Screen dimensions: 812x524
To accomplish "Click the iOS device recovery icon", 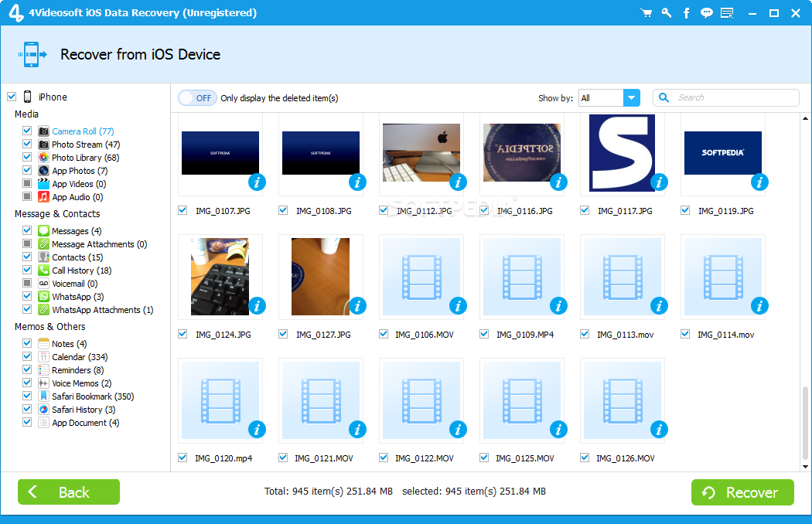I will (x=32, y=54).
